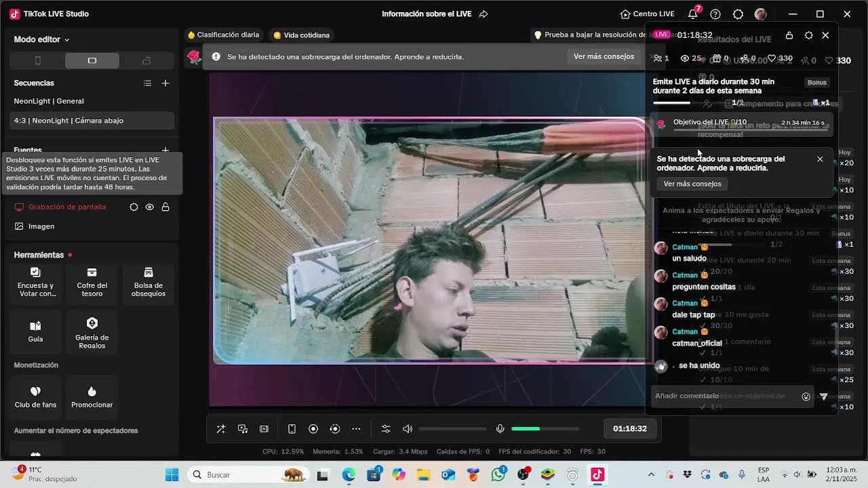Add a new sequence with plus icon
This screenshot has height=488, width=868.
click(165, 83)
